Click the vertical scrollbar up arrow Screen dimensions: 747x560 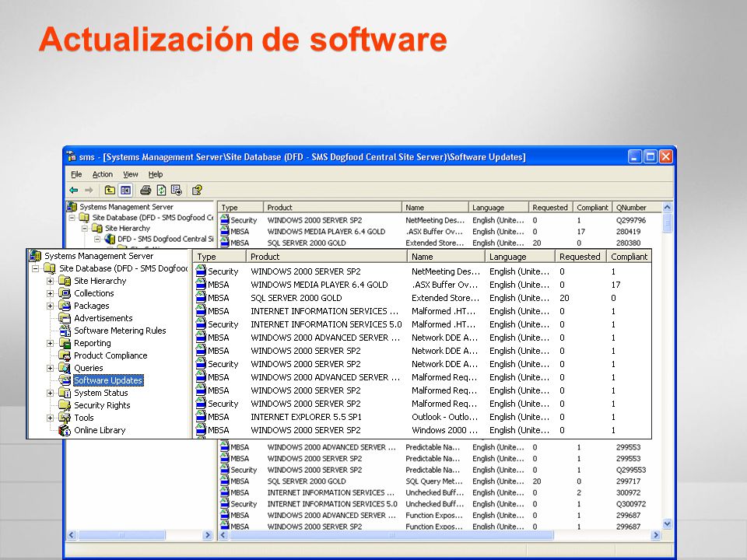point(667,207)
